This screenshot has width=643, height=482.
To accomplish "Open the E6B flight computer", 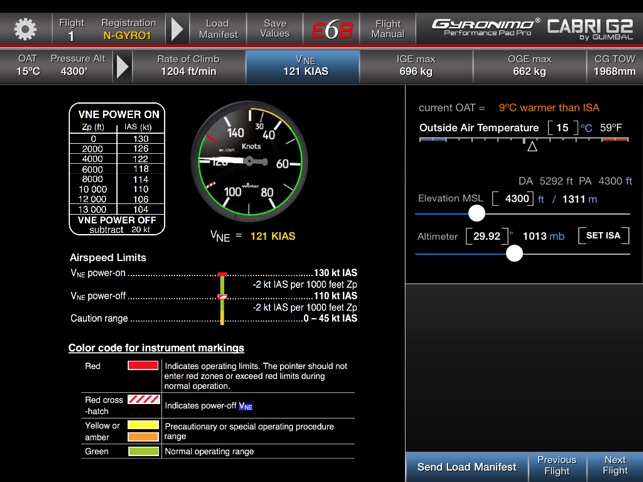I will [x=332, y=30].
